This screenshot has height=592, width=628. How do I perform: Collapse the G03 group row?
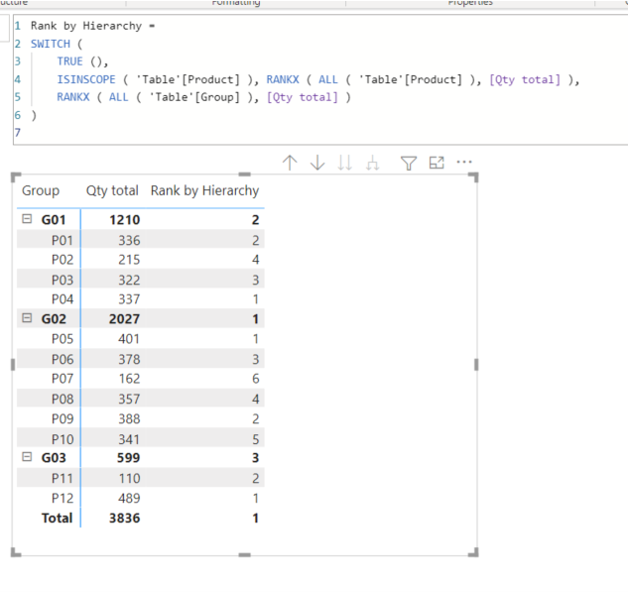27,457
